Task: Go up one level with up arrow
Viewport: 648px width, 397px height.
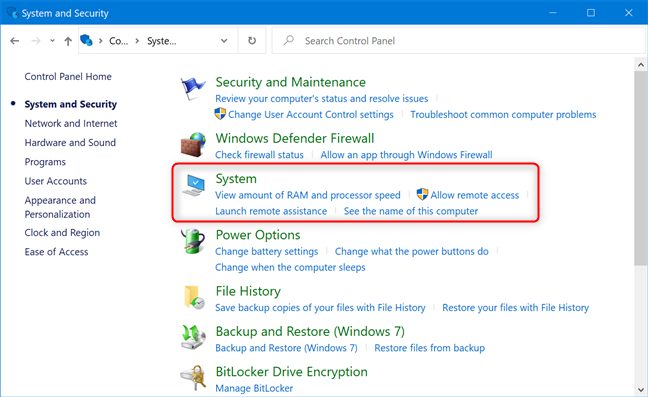Action: [x=68, y=40]
